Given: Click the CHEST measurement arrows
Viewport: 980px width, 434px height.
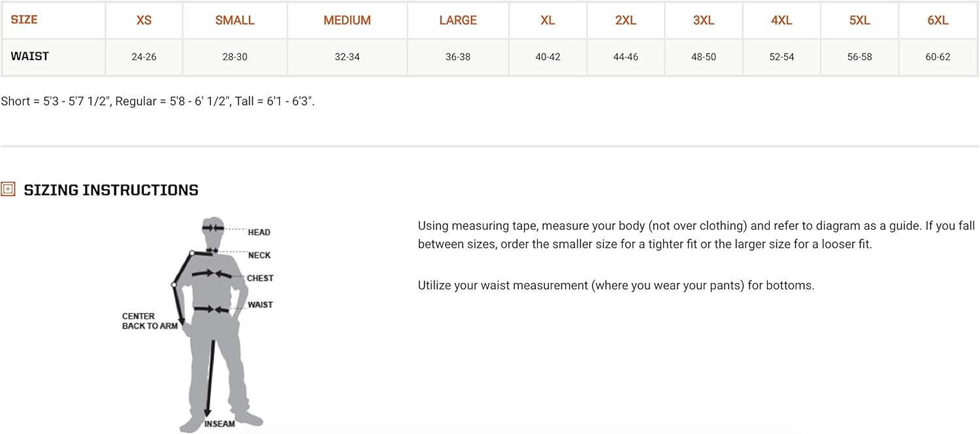Looking at the screenshot, I should (x=212, y=274).
